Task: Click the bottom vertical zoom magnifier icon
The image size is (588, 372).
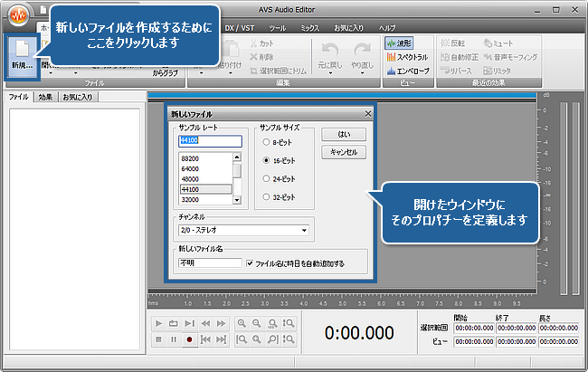Action: point(289,339)
